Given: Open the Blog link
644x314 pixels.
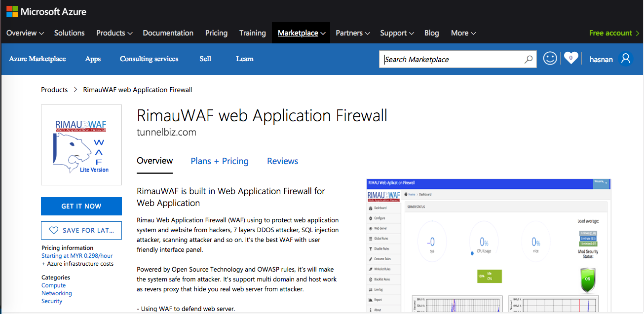Looking at the screenshot, I should [432, 33].
